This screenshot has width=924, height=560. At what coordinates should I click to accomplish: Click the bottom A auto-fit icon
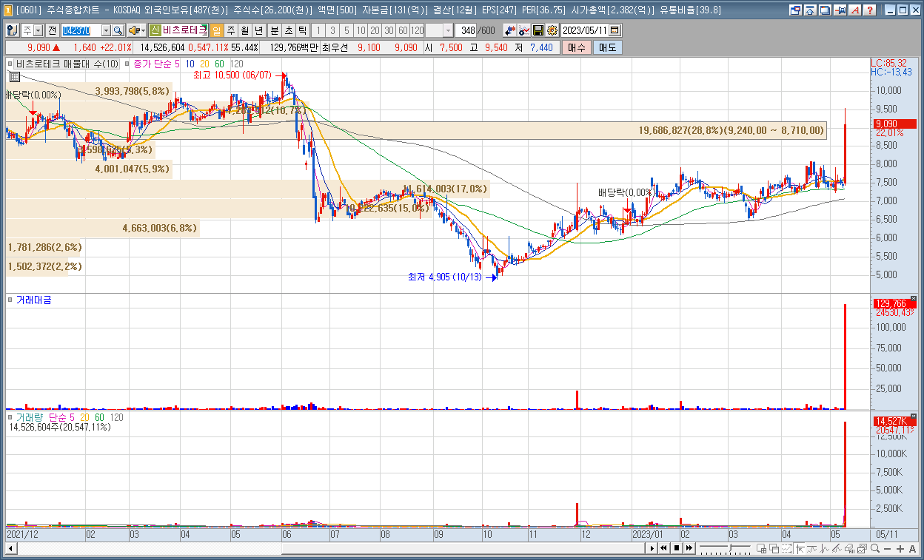tap(912, 548)
